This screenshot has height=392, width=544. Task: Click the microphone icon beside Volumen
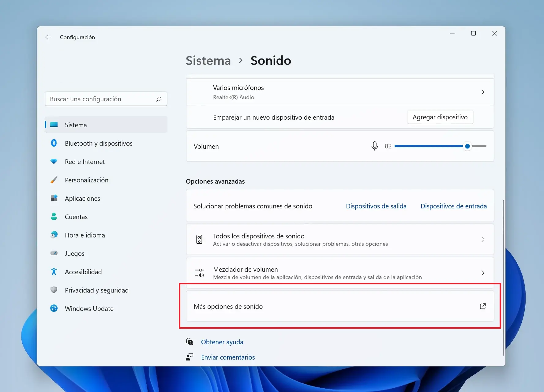click(374, 146)
